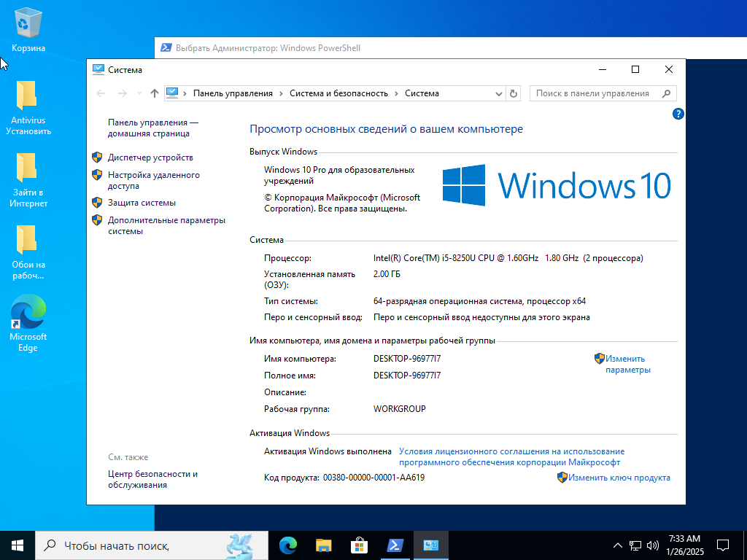Open Диспетчер устройств link
747x560 pixels.
(150, 157)
